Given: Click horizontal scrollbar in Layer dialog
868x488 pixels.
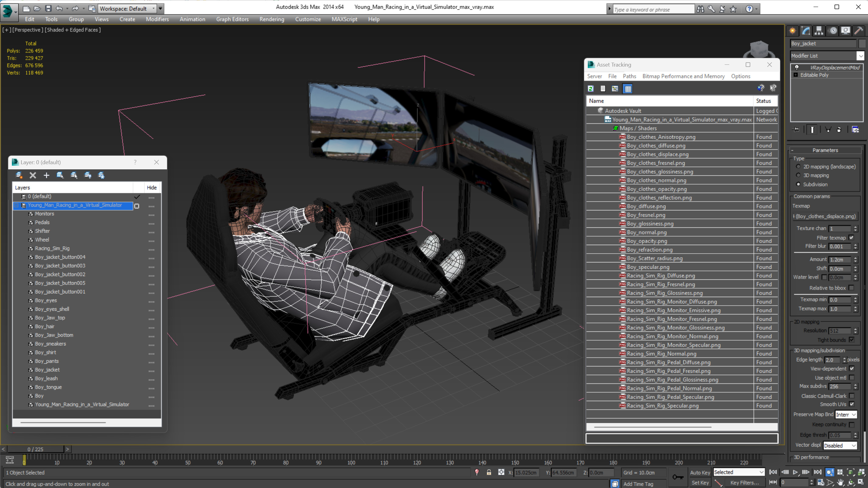Looking at the screenshot, I should coord(63,422).
